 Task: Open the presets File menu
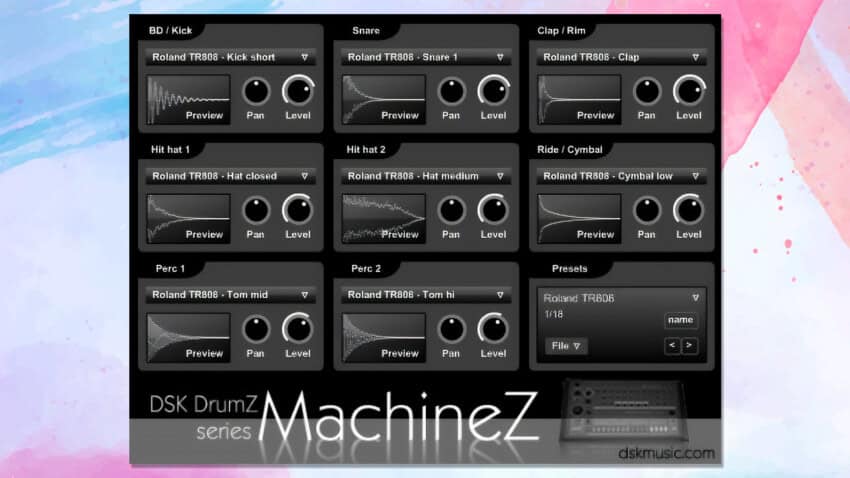click(566, 346)
